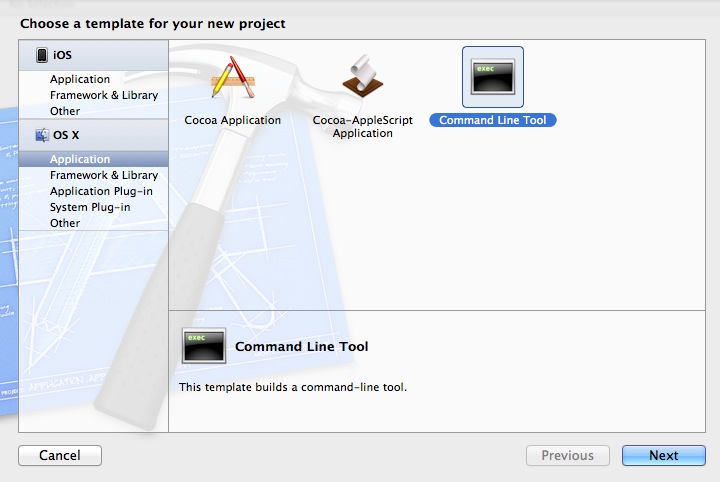Select Framework & Library under iOS
Viewport: 720px width, 482px height.
click(104, 95)
